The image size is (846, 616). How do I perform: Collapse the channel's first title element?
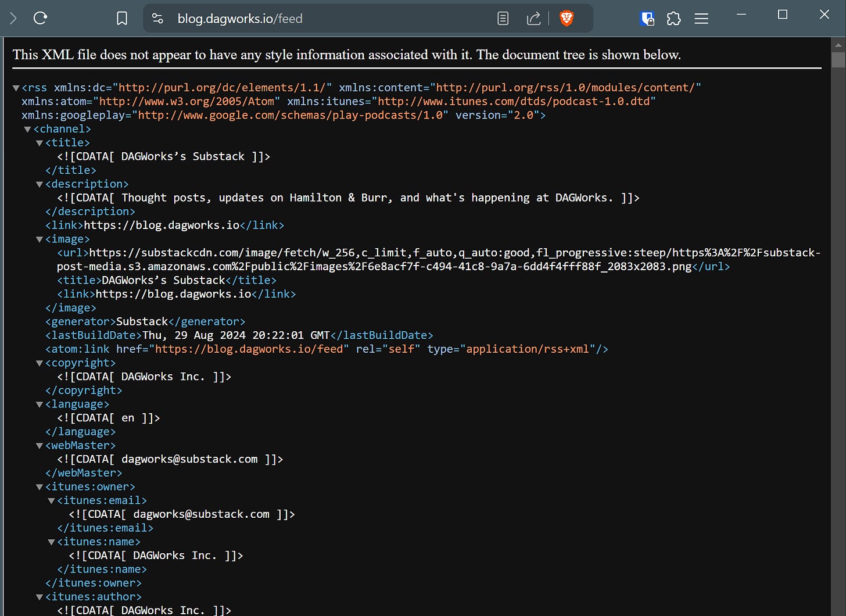click(40, 143)
